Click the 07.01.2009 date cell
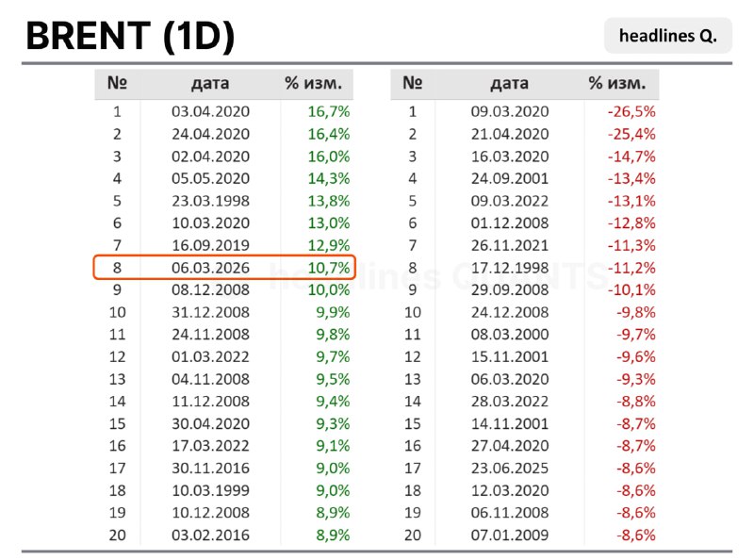The width and height of the screenshot is (754, 560). (x=509, y=535)
